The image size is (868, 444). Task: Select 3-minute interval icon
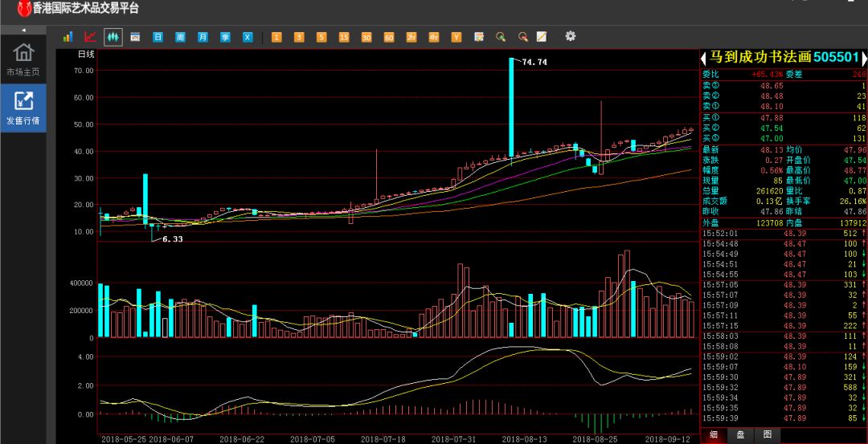[x=299, y=37]
